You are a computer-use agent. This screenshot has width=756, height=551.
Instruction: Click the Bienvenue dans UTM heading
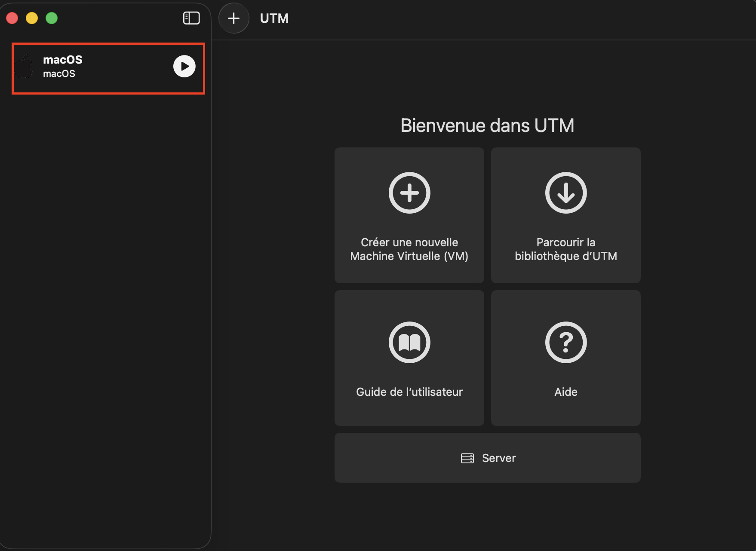pyautogui.click(x=487, y=126)
